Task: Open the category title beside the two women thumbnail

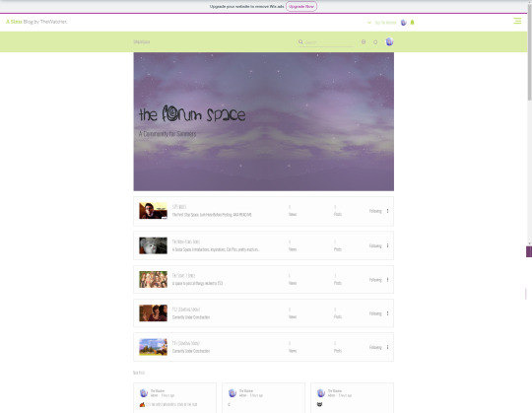Action: click(186, 310)
